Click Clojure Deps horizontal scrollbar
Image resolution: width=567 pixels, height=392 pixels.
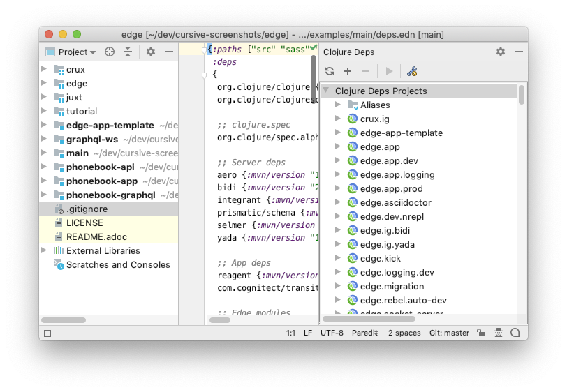click(369, 319)
